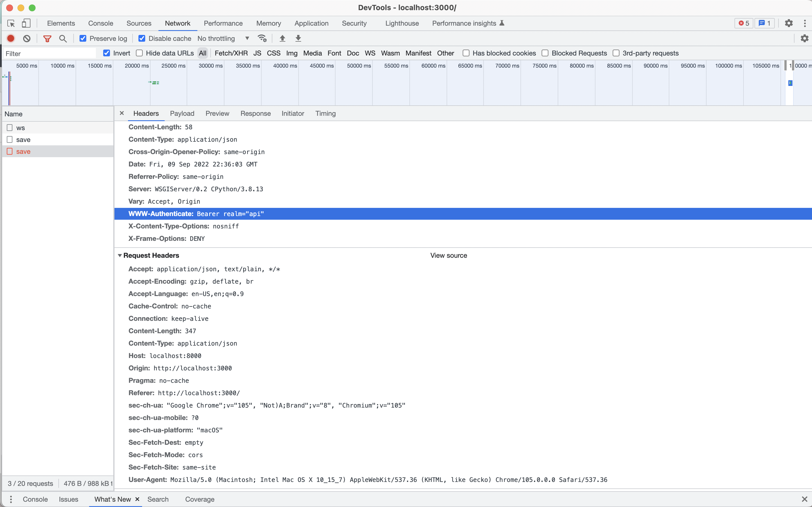Filter requests by Fetch/XHR type
The image size is (812, 507).
point(231,53)
